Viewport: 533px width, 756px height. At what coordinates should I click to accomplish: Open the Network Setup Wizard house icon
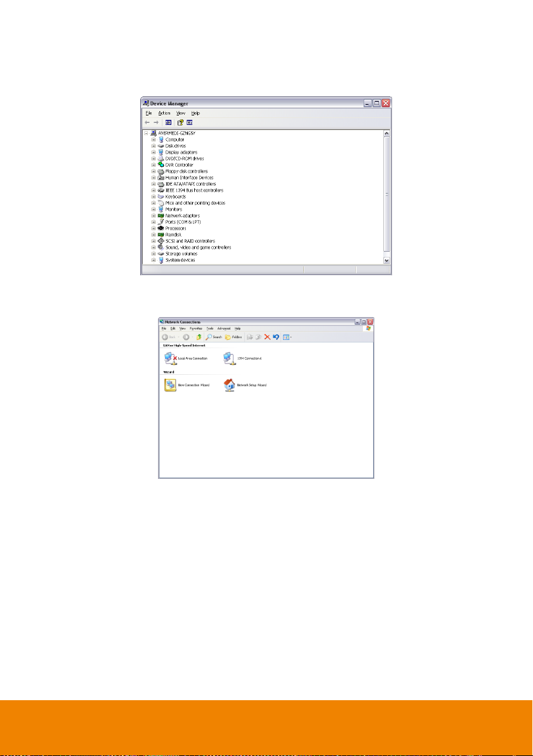pos(230,385)
